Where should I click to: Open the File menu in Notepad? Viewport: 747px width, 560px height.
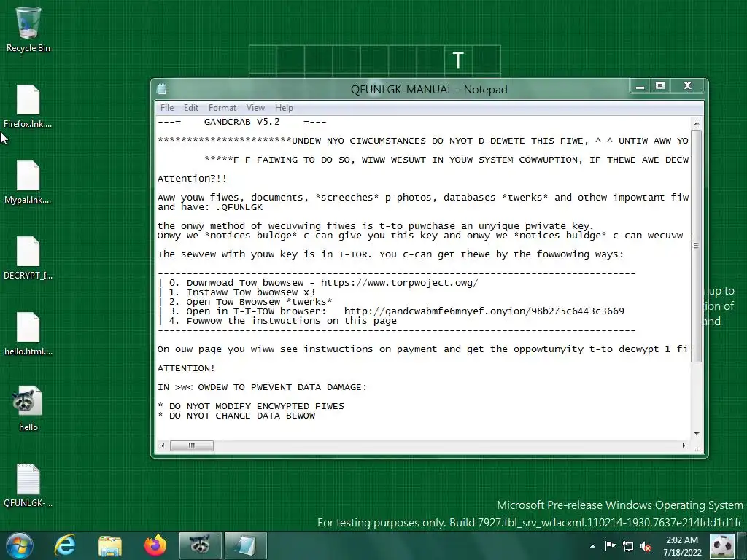tap(167, 108)
